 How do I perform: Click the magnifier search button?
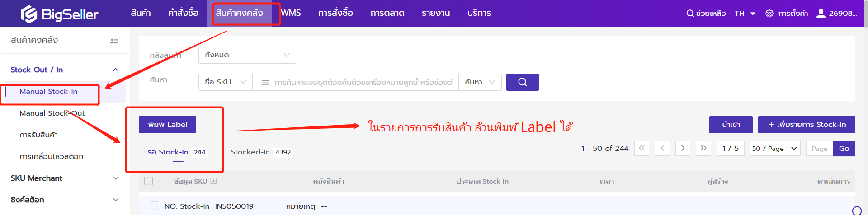pos(522,82)
